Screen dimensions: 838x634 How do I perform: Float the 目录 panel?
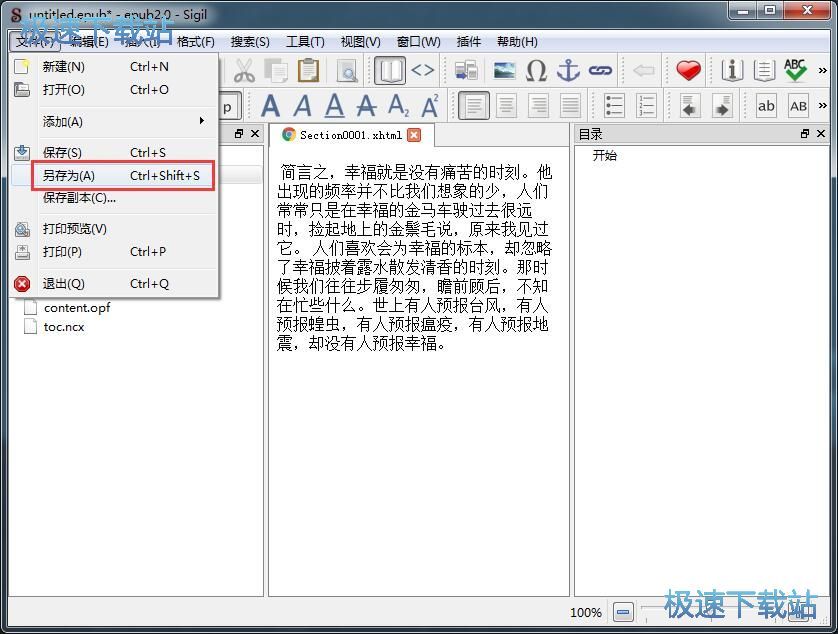click(x=804, y=134)
